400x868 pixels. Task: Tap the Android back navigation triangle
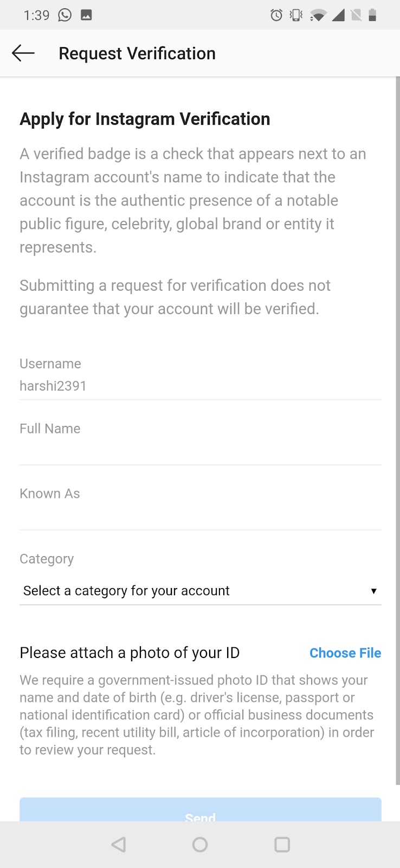point(118,844)
